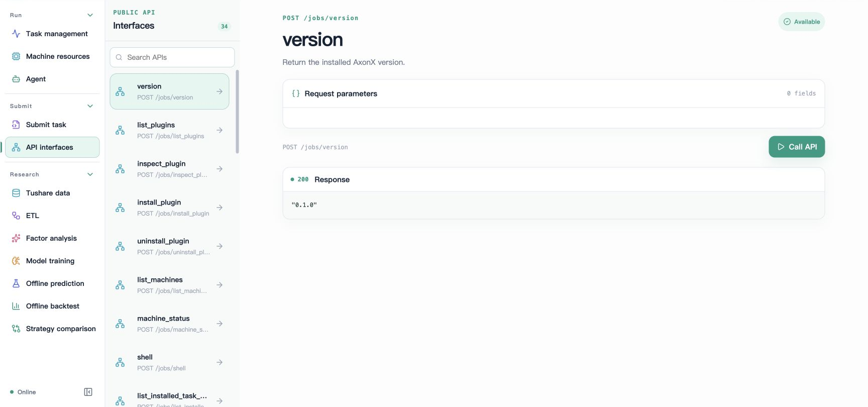This screenshot has height=407, width=868.
Task: Open Tushare data page
Action: pyautogui.click(x=52, y=193)
